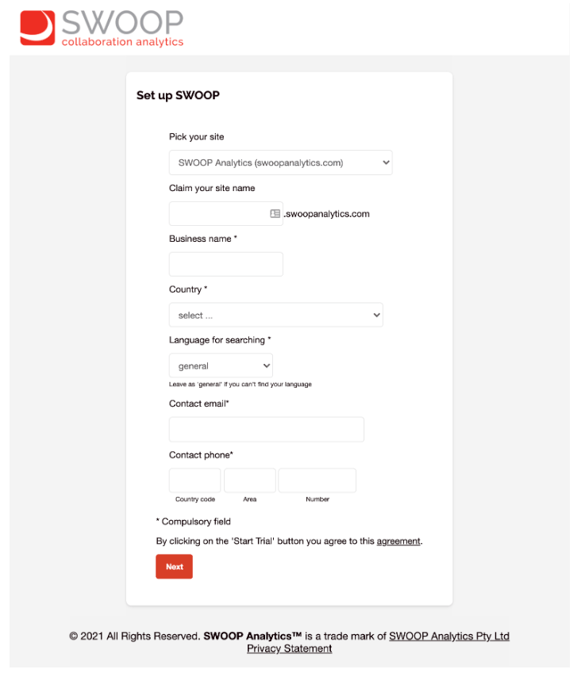Expand the Country select dropdown
The image size is (581, 677).
[276, 315]
